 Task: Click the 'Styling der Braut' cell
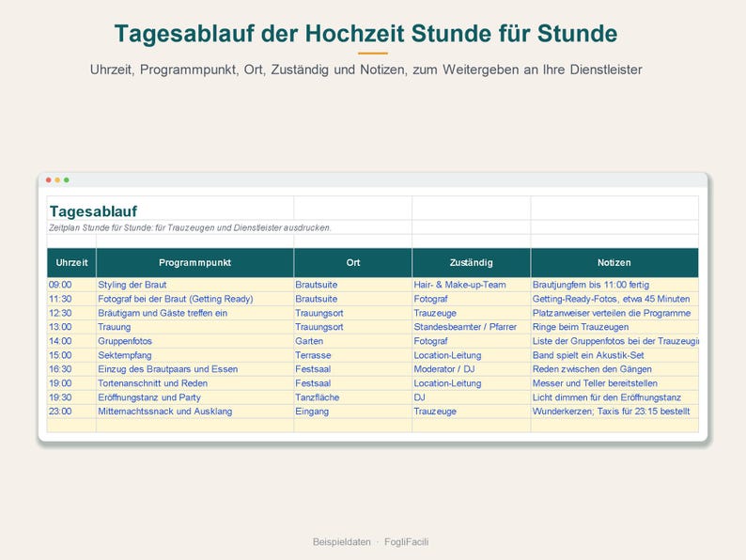(194, 285)
